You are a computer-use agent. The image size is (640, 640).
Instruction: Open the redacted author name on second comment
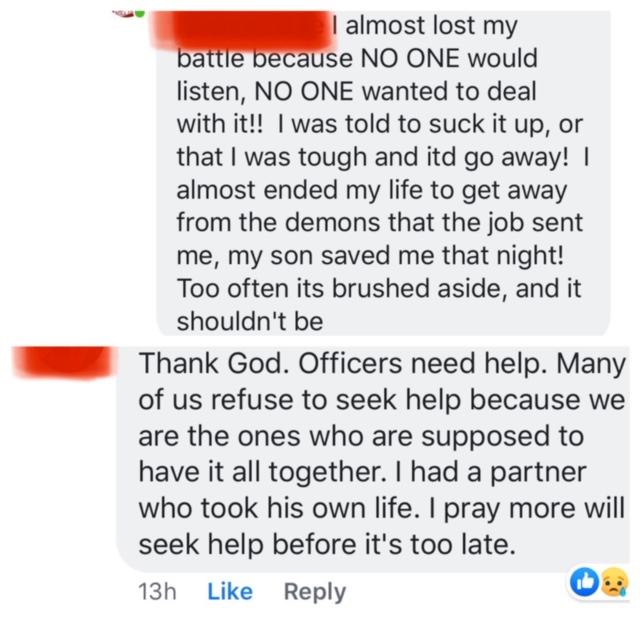point(64,361)
